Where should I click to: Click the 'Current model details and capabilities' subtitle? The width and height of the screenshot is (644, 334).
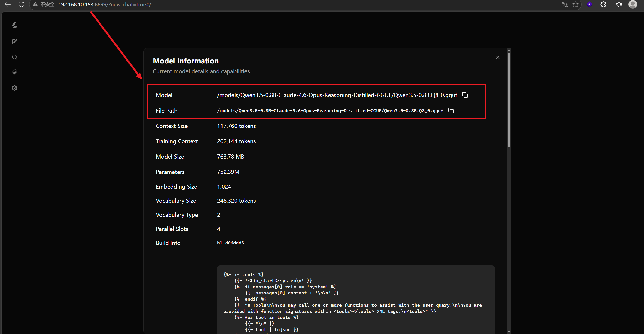click(x=201, y=71)
